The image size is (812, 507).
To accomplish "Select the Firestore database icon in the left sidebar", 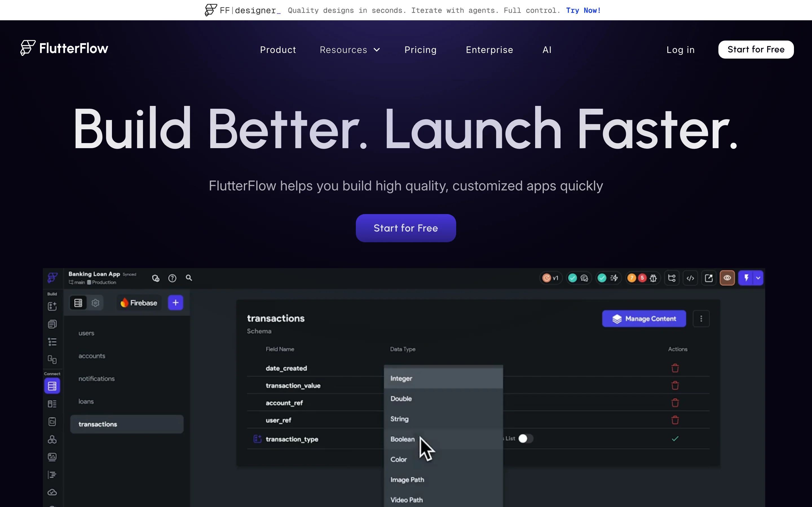I will pyautogui.click(x=52, y=386).
